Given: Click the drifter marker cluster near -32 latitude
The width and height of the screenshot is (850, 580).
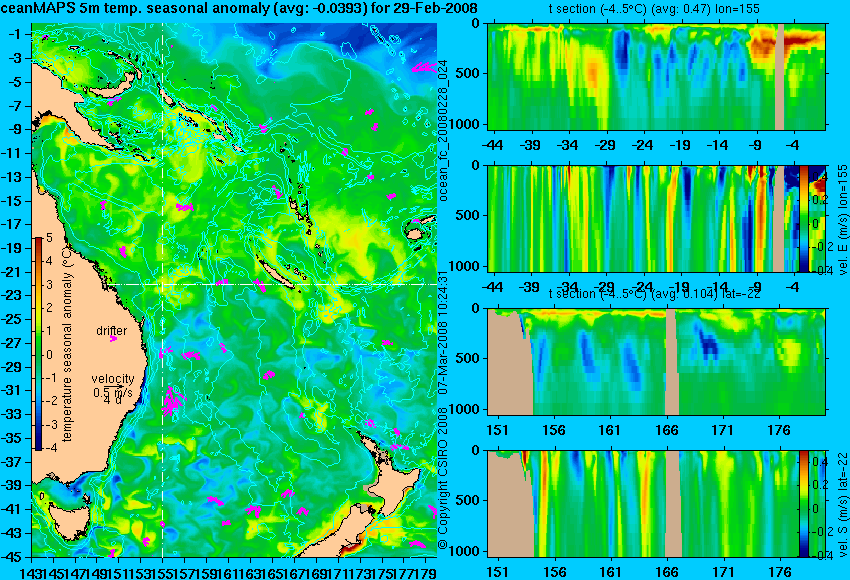Looking at the screenshot, I should [172, 401].
